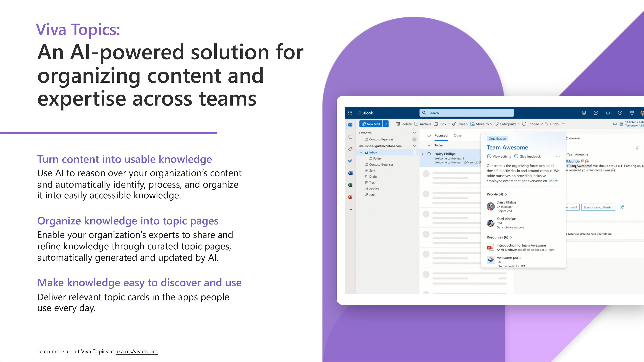This screenshot has height=362, width=644.
Task: Switch to the Other inbox tab
Action: [458, 135]
